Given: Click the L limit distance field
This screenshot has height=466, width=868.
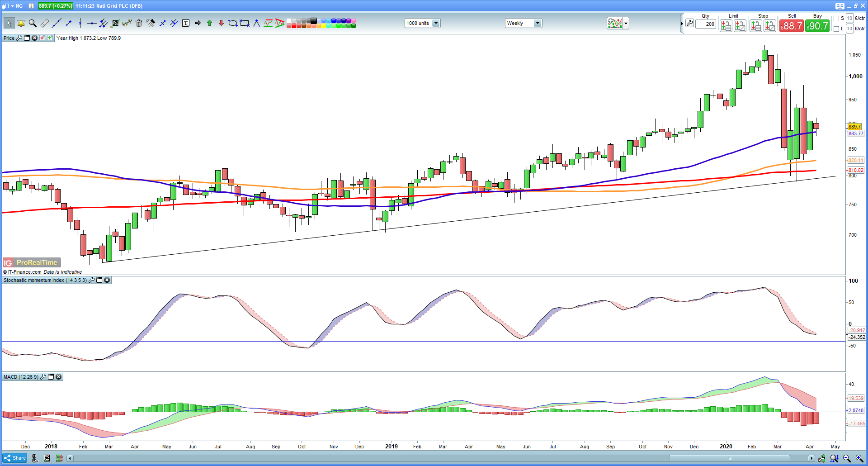Looking at the screenshot, I should (849, 29).
